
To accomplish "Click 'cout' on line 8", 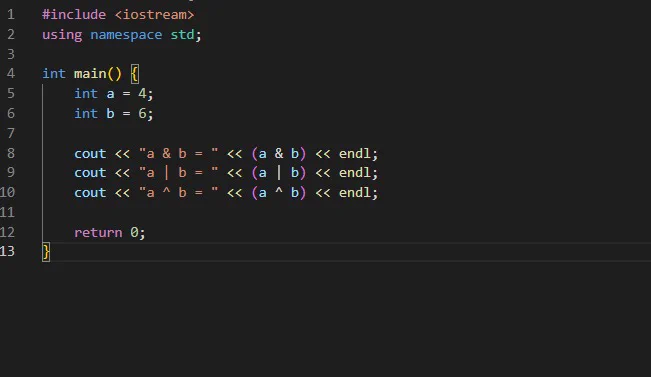I will (x=90, y=154).
